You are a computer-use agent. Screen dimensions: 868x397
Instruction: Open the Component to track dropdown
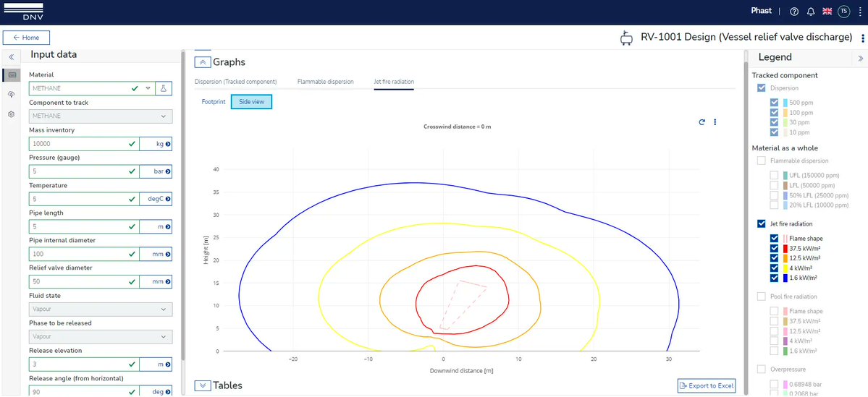100,116
